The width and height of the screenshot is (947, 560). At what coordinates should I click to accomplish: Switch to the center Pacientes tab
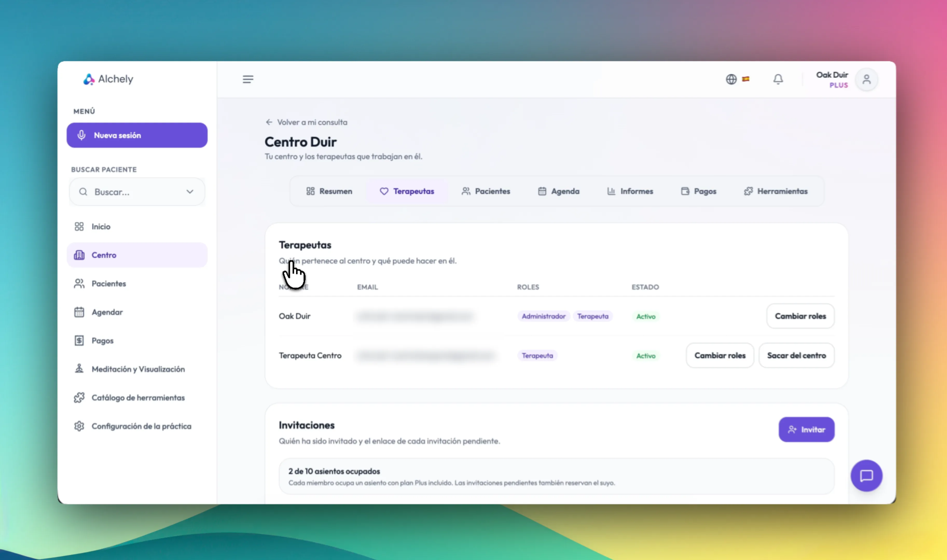(x=486, y=191)
